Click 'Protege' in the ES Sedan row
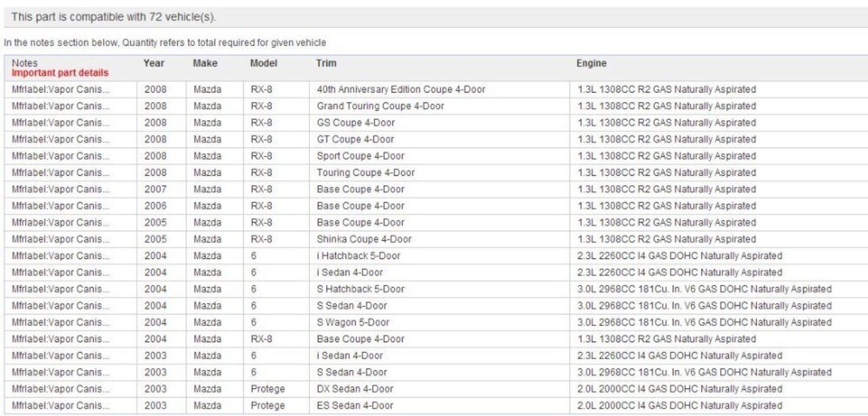 pyautogui.click(x=267, y=405)
